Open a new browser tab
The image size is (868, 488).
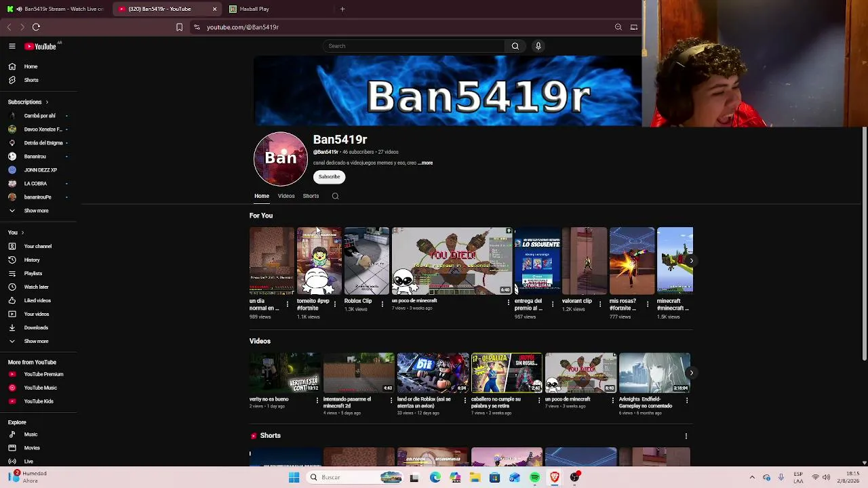coord(342,9)
